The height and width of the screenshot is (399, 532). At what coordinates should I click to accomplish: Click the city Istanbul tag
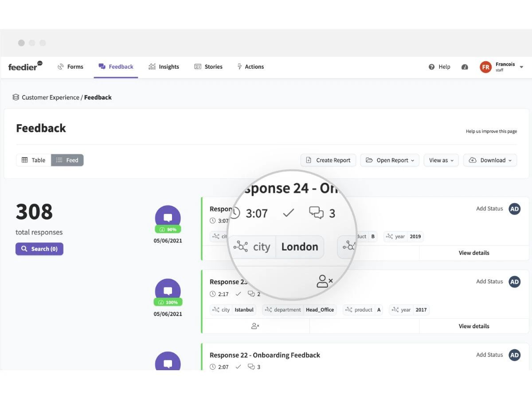[x=233, y=309]
